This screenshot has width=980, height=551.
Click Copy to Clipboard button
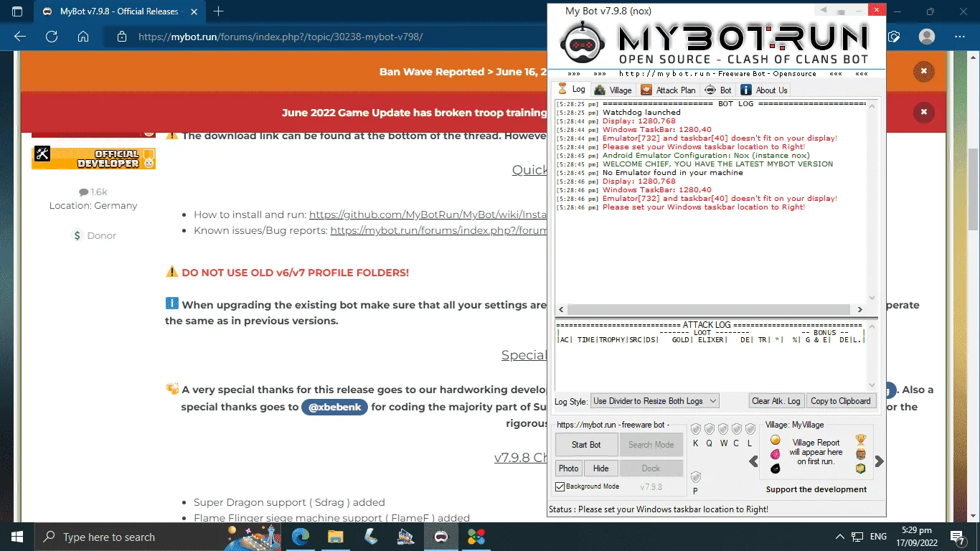(x=840, y=401)
